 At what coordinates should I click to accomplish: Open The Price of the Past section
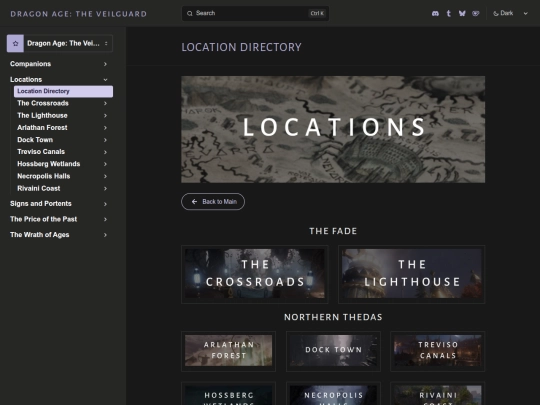pyautogui.click(x=43, y=219)
